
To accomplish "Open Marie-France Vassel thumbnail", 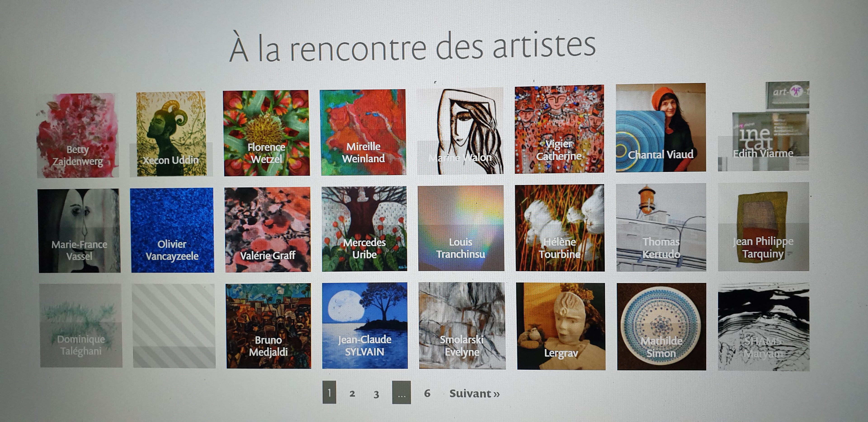I will [x=79, y=231].
